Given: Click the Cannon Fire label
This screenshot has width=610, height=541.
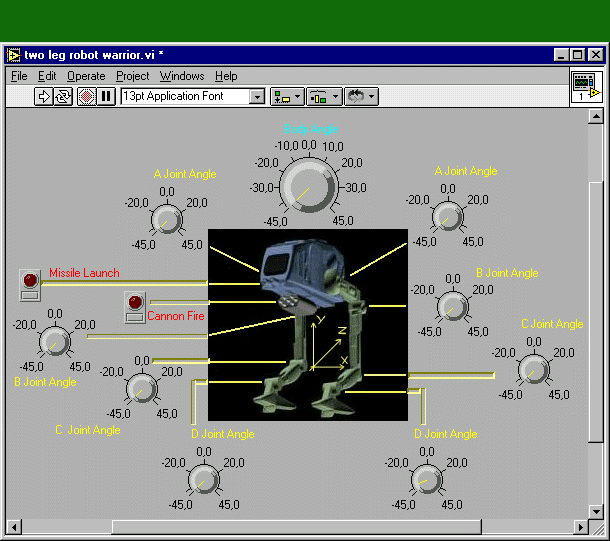Looking at the screenshot, I should 176,316.
